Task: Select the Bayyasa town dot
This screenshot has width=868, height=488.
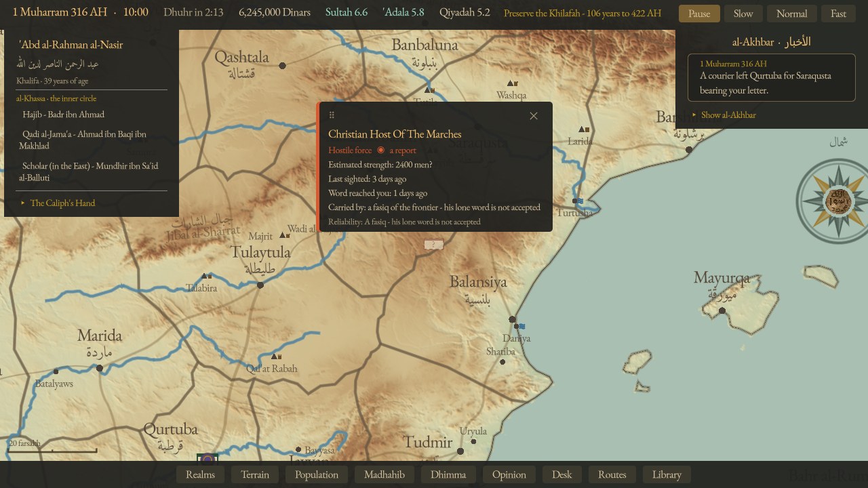Action: click(x=298, y=449)
